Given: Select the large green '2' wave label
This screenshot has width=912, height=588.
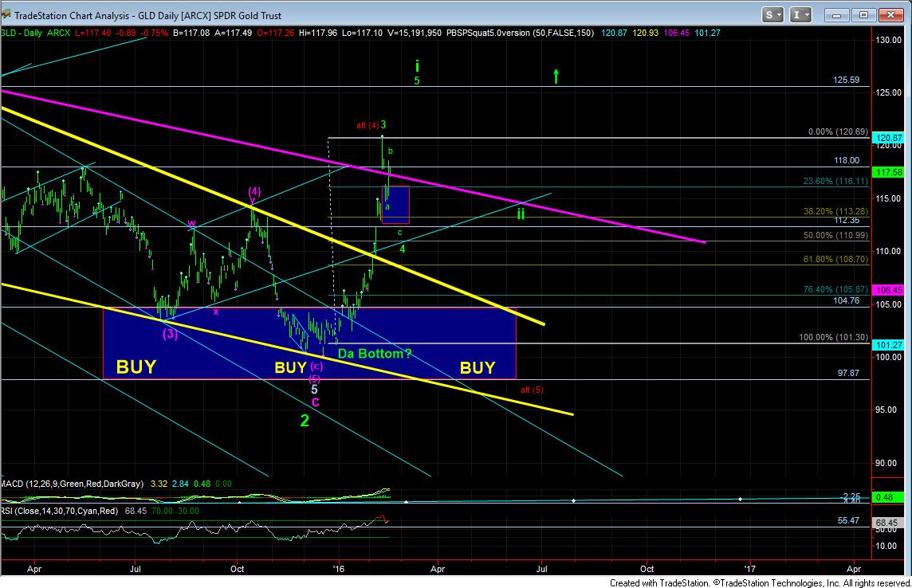Looking at the screenshot, I should (305, 421).
